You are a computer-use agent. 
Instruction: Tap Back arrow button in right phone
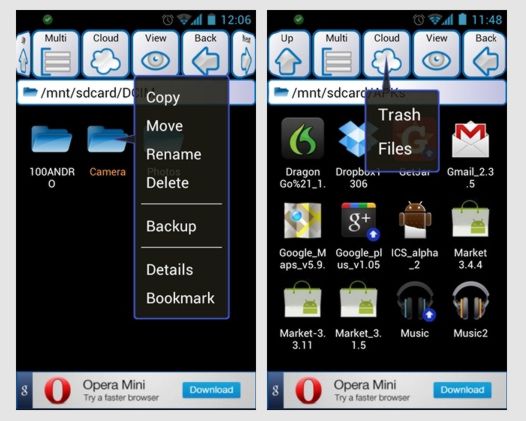pos(485,54)
